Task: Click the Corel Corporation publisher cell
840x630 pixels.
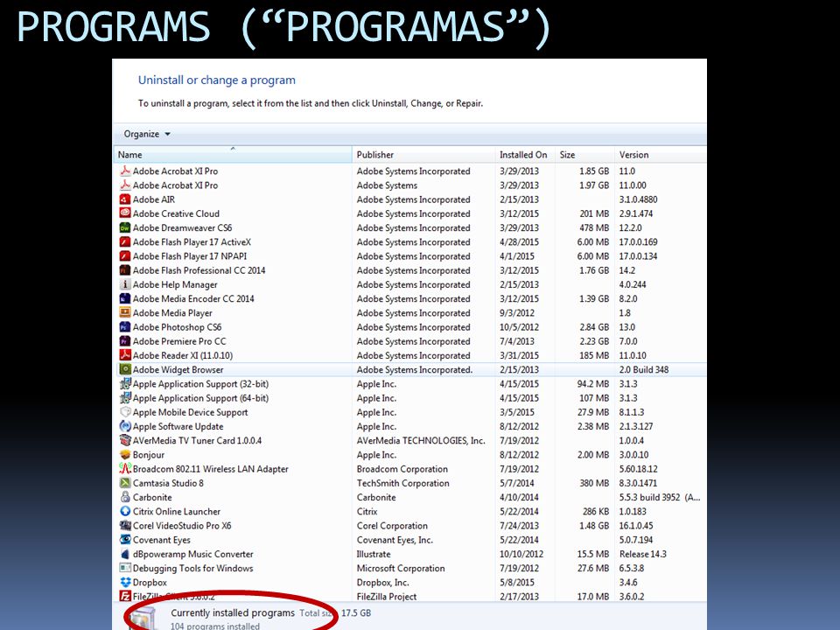Action: (392, 526)
